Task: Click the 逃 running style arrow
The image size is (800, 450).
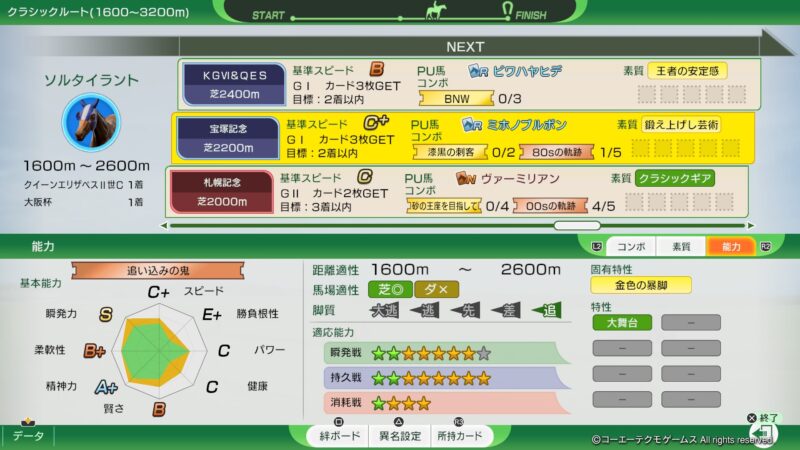Action: [x=424, y=310]
